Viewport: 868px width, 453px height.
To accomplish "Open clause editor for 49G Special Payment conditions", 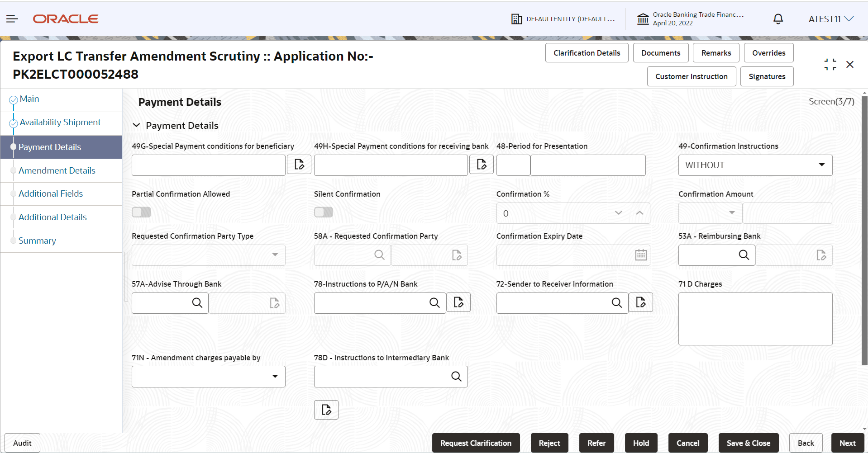I will [299, 164].
